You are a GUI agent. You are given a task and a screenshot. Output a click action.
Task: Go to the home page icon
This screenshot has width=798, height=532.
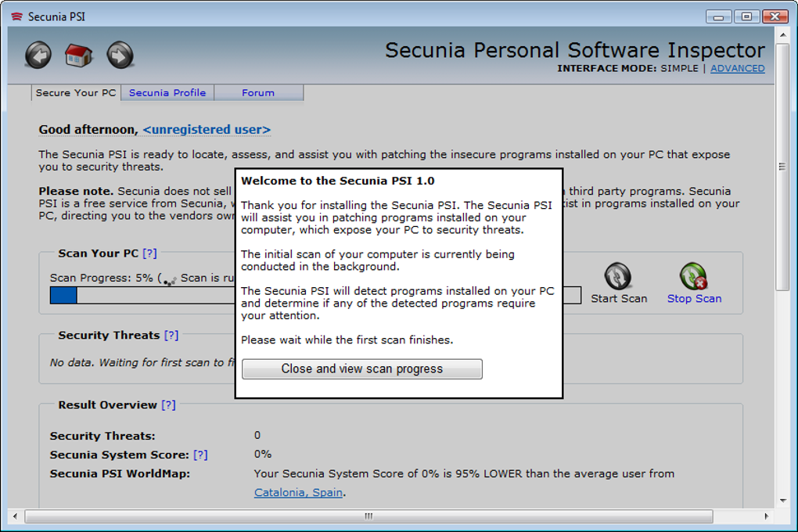point(79,56)
